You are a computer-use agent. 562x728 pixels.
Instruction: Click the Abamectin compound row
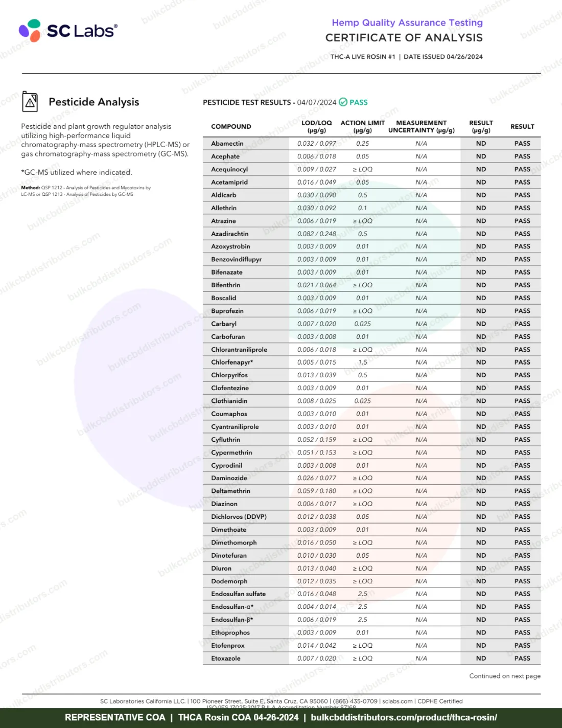372,144
